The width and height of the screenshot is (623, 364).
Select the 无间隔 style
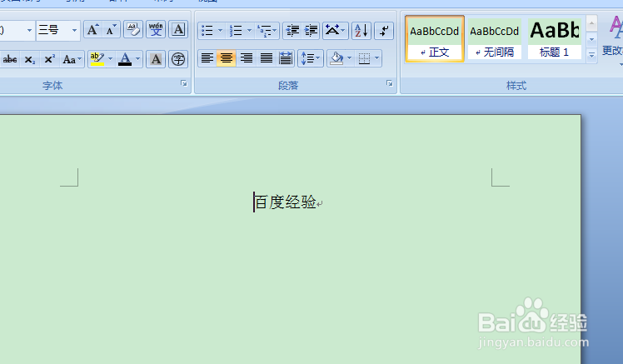pyautogui.click(x=495, y=39)
